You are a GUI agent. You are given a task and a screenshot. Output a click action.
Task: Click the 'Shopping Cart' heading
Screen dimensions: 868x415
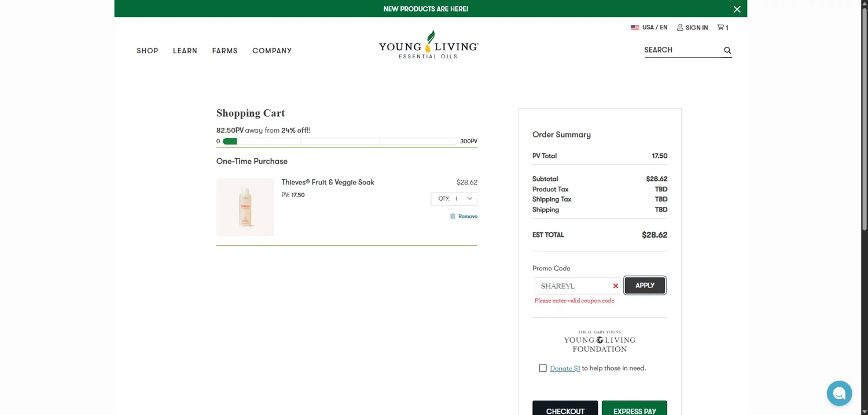pyautogui.click(x=251, y=113)
